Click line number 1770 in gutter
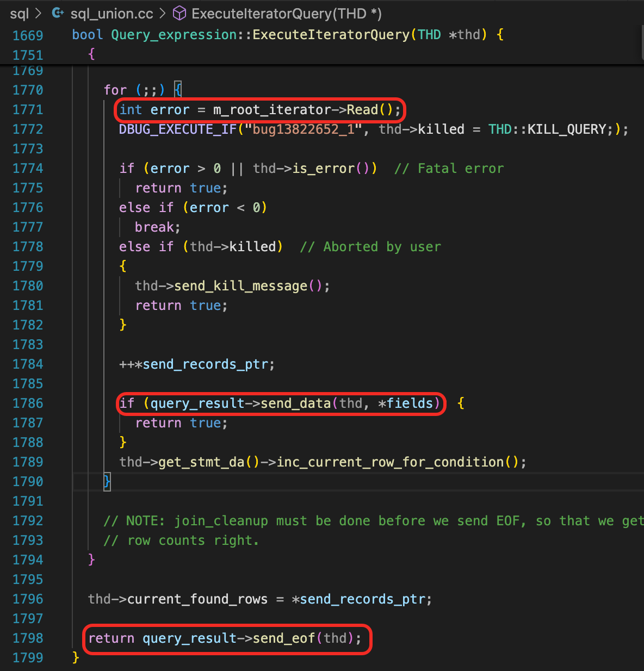Image resolution: width=644 pixels, height=671 pixels. (x=28, y=90)
